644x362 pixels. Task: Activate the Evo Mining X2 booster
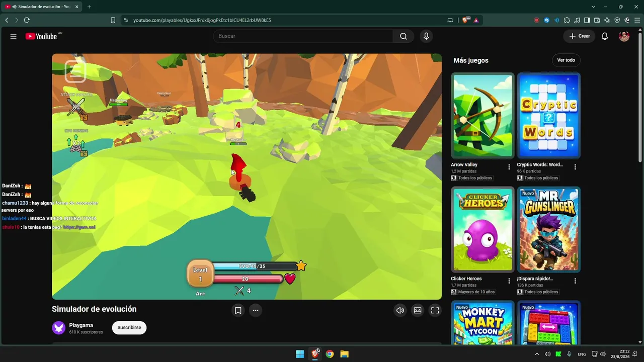click(76, 145)
